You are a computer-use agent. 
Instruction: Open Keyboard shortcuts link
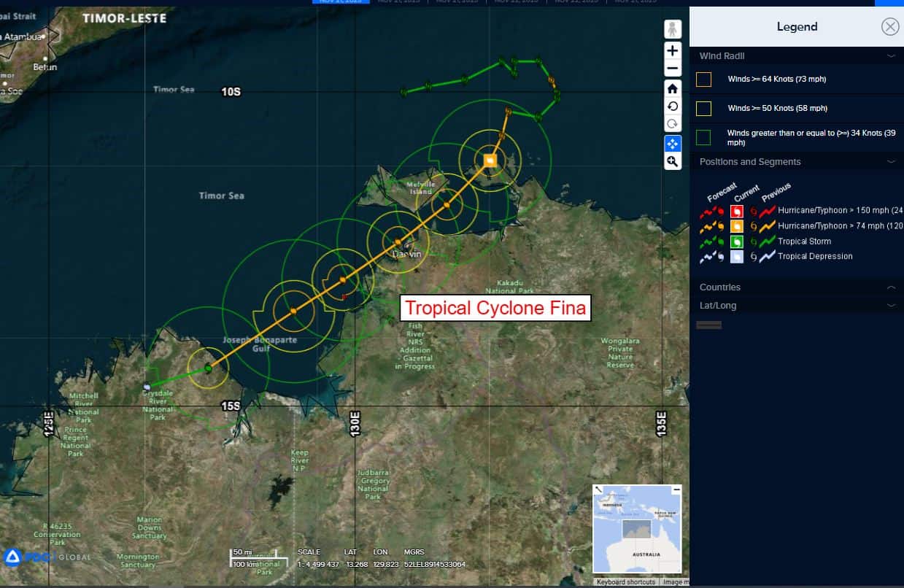tap(626, 582)
